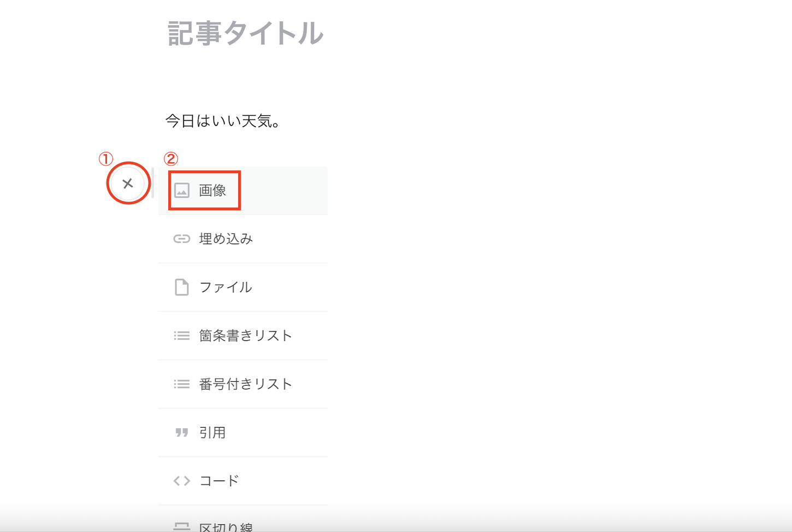
Task: Select 画像 from the insert menu
Action: click(x=243, y=191)
